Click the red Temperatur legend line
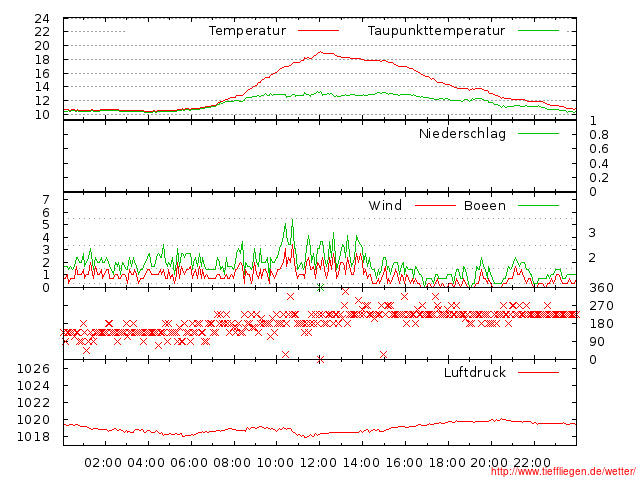The image size is (640, 480). point(318,31)
